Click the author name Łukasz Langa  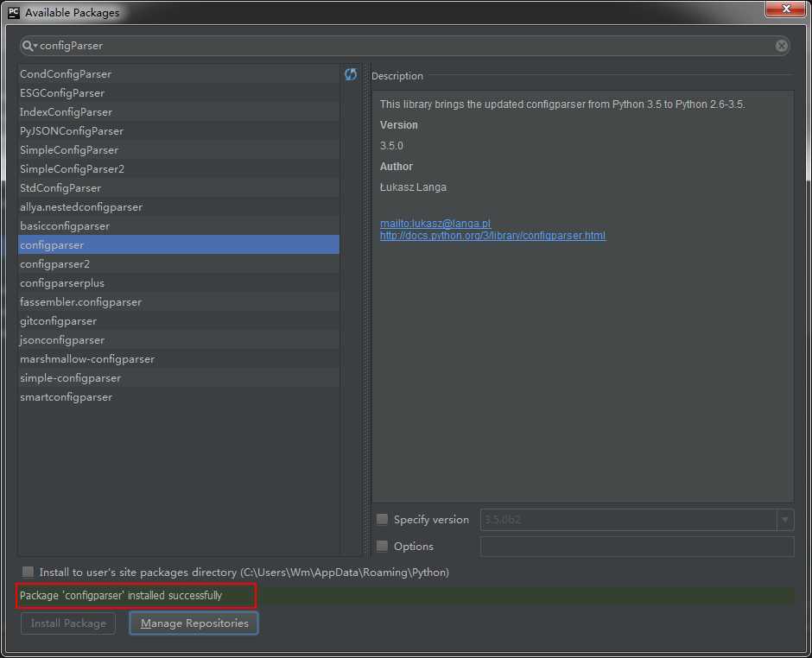pyautogui.click(x=413, y=187)
